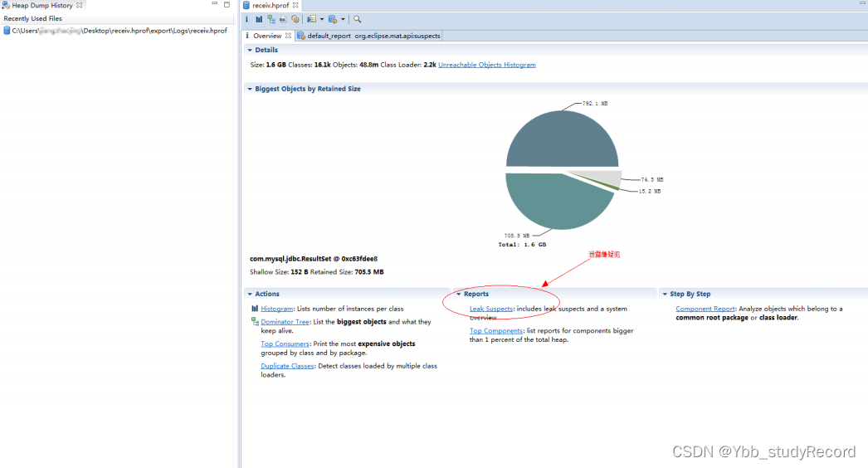Open the Top Components report link
Viewport: 868px width, 468px height.
coord(496,330)
